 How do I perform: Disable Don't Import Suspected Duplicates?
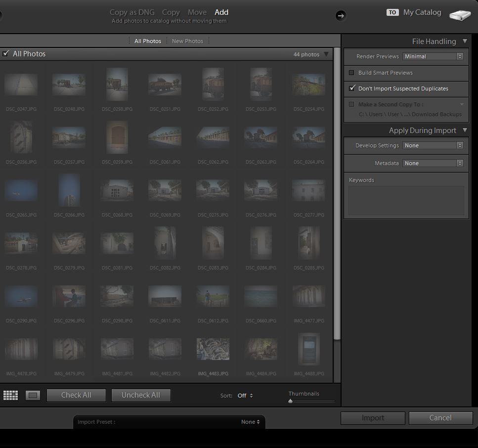pos(352,89)
